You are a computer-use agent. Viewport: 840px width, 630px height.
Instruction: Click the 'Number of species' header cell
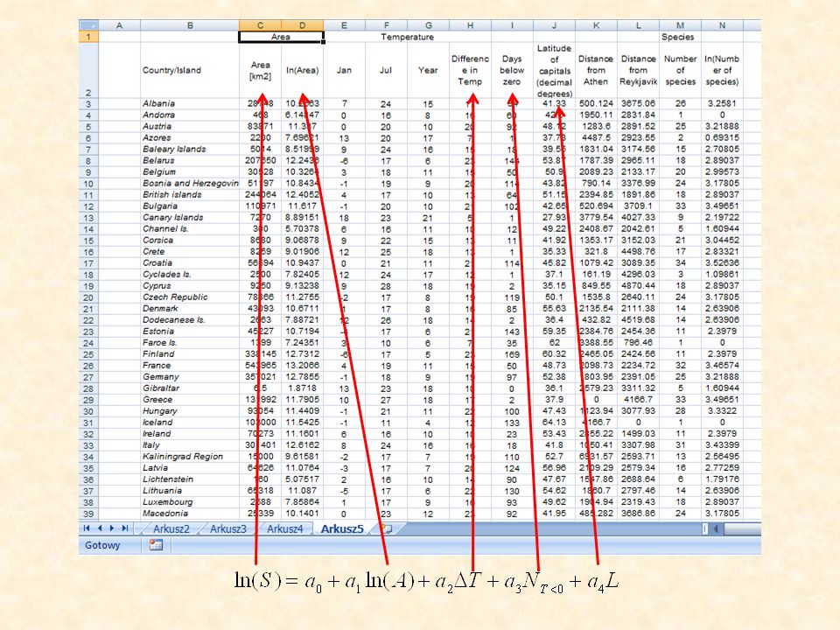pos(681,70)
